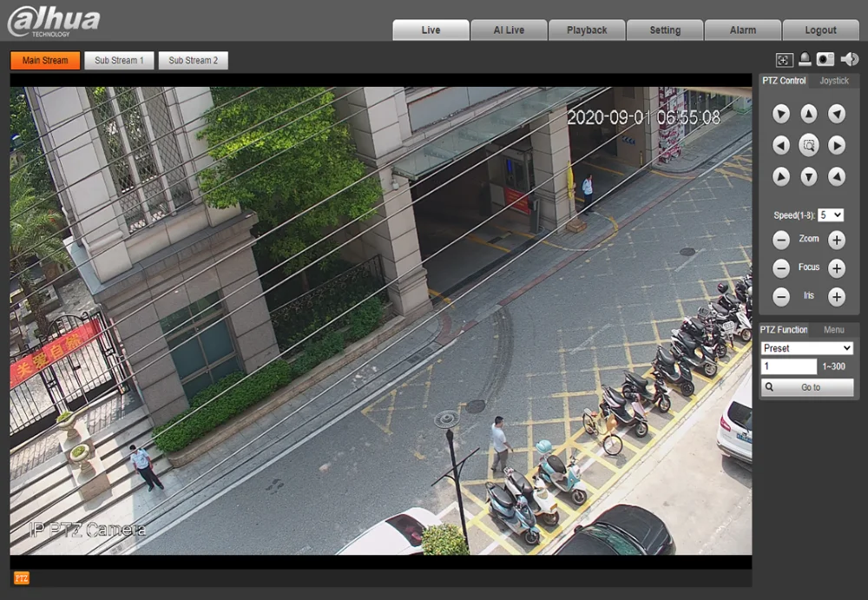The image size is (868, 600).
Task: Click the 'IP PTZ Camera' overlay text
Action: click(x=88, y=530)
